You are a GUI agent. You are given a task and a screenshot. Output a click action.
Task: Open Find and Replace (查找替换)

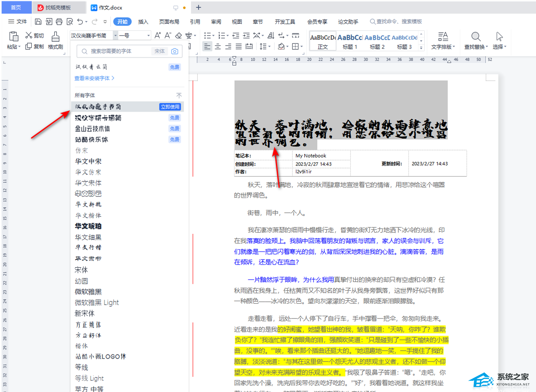click(x=476, y=41)
